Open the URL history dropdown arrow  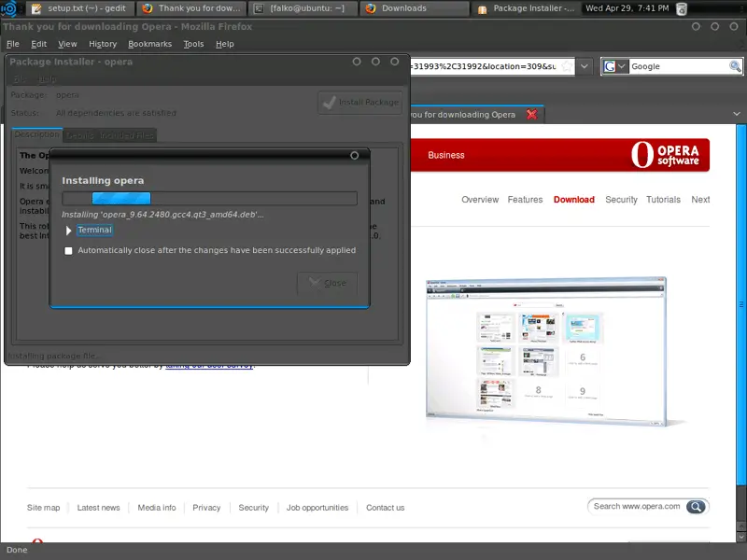coord(585,66)
